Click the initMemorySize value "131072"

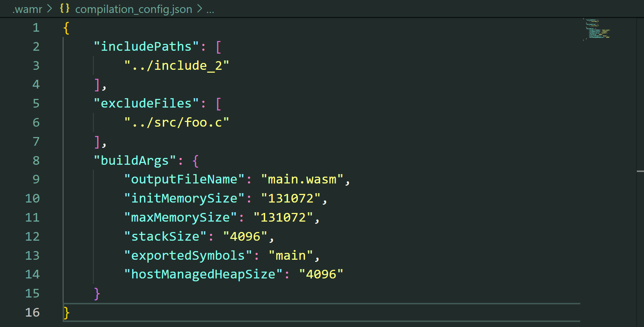coord(291,198)
